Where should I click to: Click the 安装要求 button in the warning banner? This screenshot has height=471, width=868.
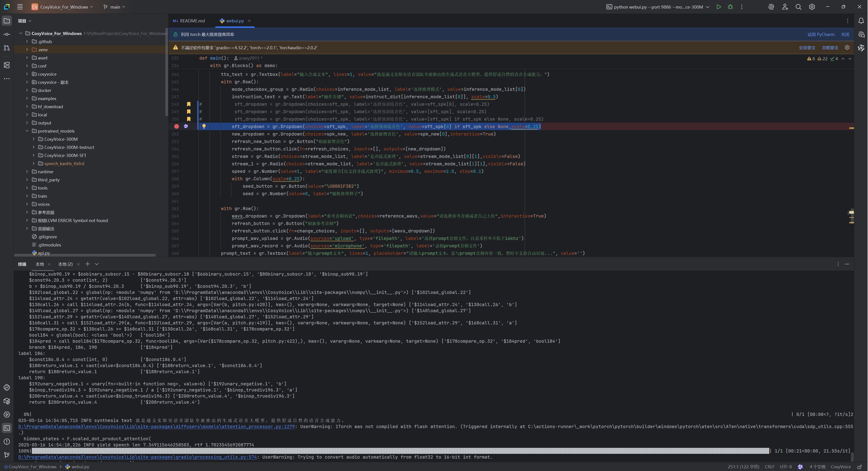click(x=807, y=47)
